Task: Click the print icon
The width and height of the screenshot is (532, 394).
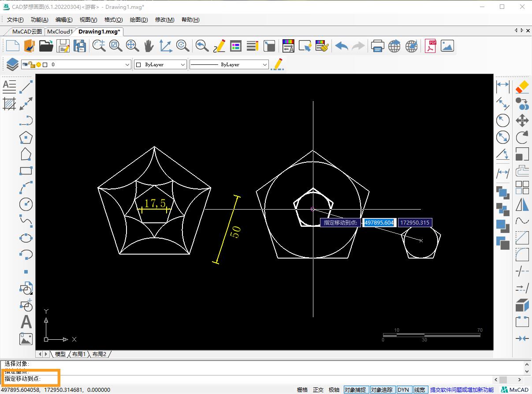Action: click(x=377, y=46)
